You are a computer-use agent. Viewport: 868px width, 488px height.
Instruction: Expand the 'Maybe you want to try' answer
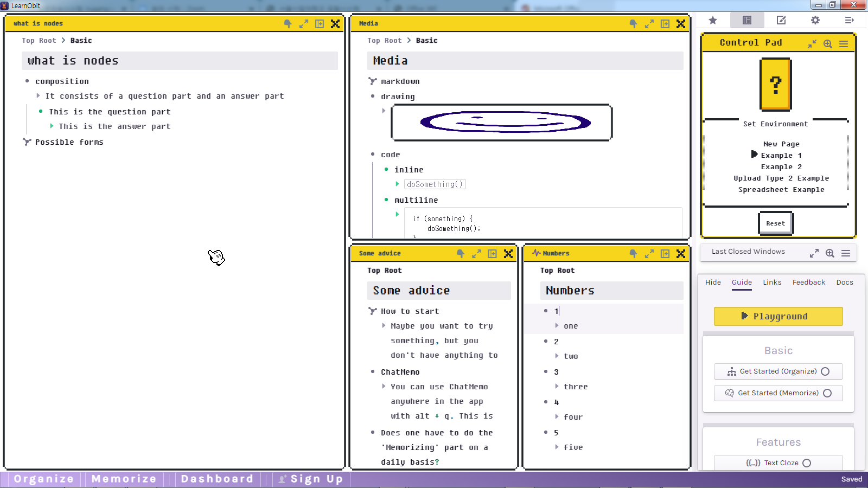click(384, 326)
